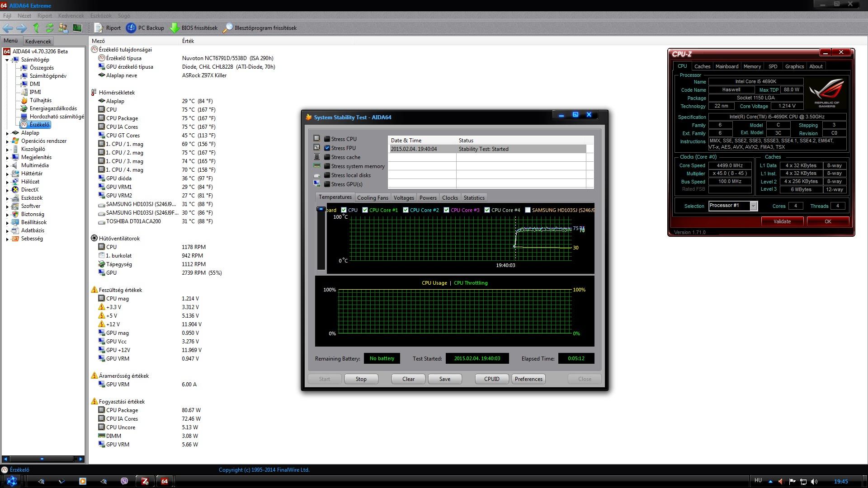Image resolution: width=868 pixels, height=488 pixels.
Task: Open Illesztőprogram frissítések toolbar item
Action: point(260,28)
